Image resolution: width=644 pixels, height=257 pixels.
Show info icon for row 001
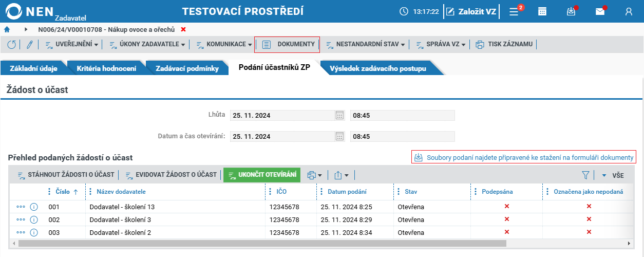34,207
